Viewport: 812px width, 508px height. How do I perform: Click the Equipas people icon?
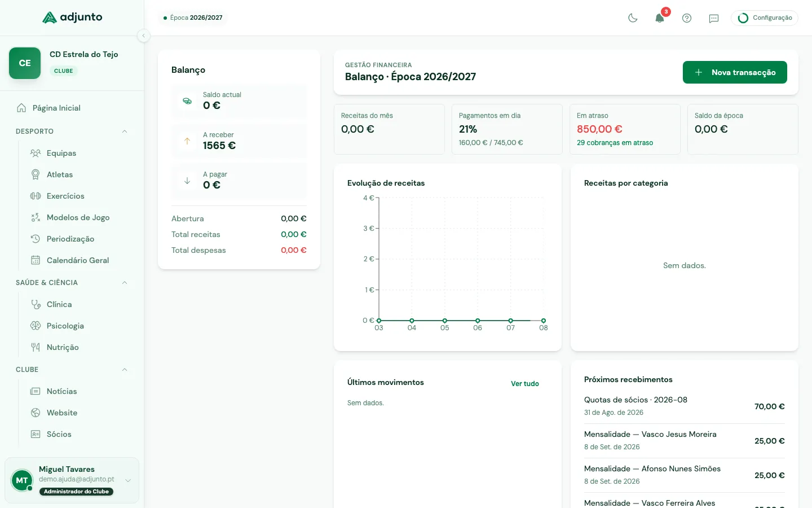click(36, 153)
